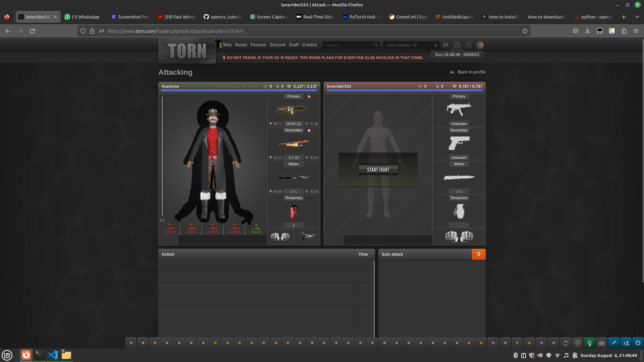Open the green fist faction chat icon
644x362 pixels.
click(590, 343)
